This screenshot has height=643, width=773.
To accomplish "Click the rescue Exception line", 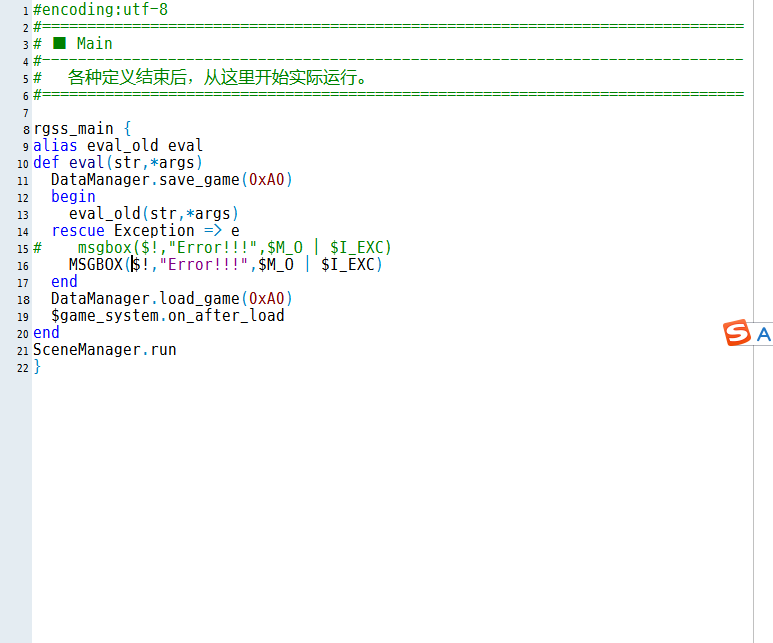I will pos(145,230).
